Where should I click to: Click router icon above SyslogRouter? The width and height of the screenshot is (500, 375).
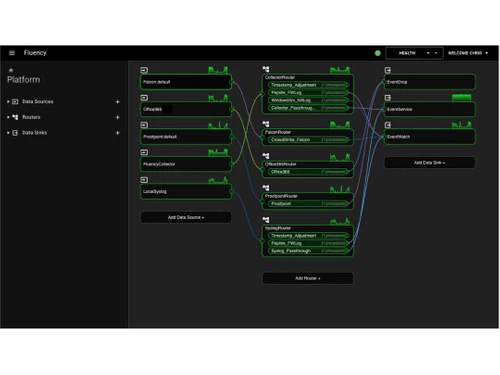(x=266, y=220)
